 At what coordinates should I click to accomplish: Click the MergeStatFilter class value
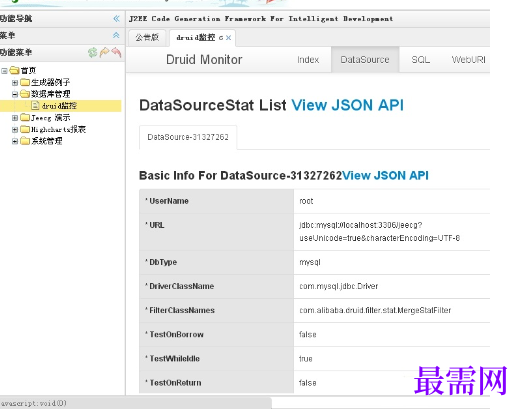click(375, 310)
